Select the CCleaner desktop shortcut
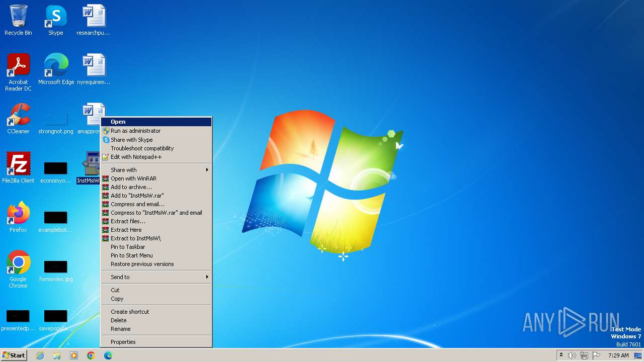The height and width of the screenshot is (362, 644). point(18,119)
